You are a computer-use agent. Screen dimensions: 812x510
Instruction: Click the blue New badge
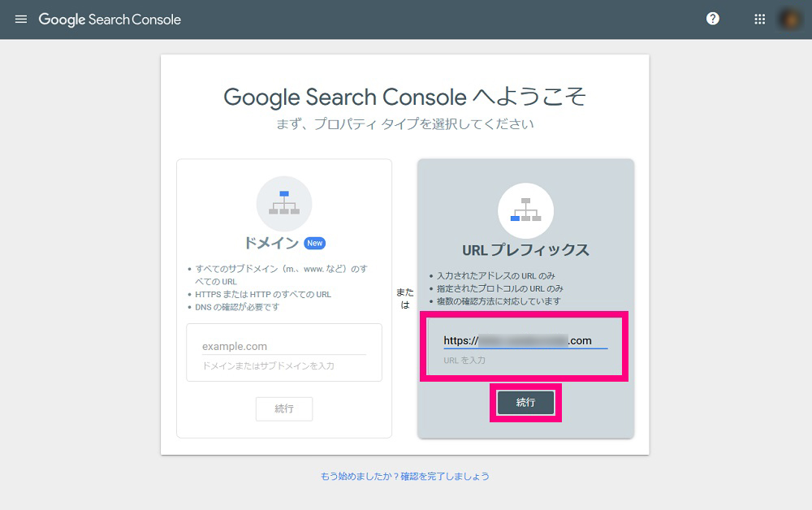(x=315, y=243)
